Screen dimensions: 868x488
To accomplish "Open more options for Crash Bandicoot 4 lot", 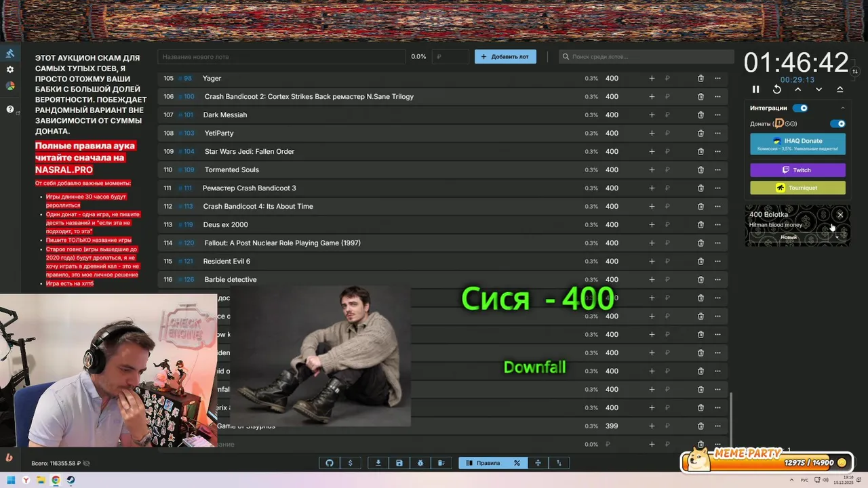I will pyautogui.click(x=717, y=207).
